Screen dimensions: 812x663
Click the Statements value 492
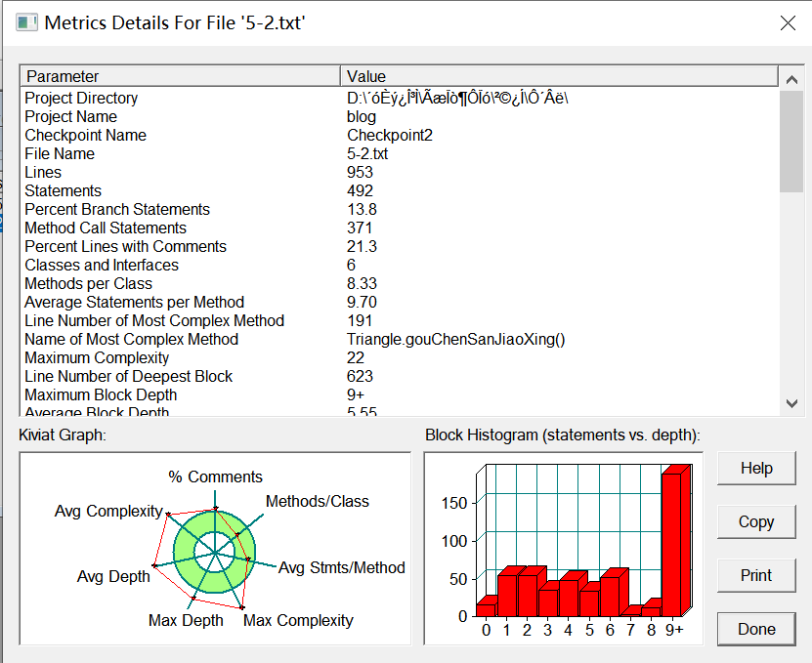[x=360, y=190]
